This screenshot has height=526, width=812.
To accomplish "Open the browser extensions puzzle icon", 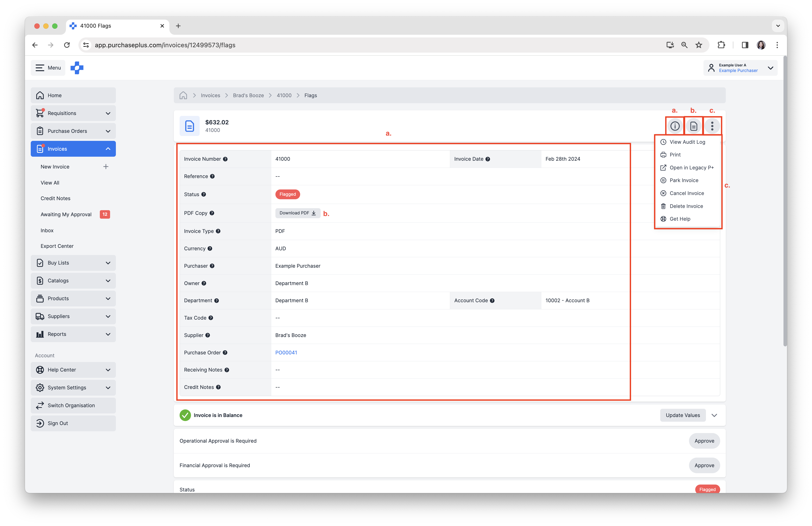I will 721,45.
